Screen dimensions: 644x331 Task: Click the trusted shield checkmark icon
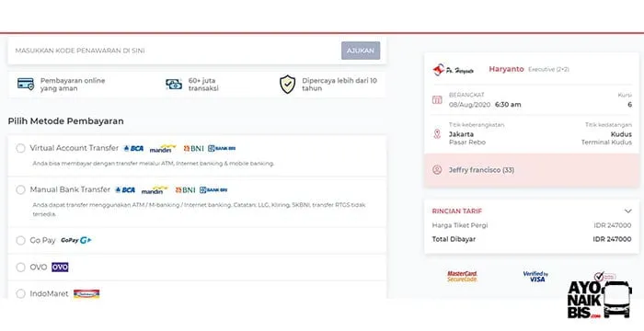click(x=287, y=85)
